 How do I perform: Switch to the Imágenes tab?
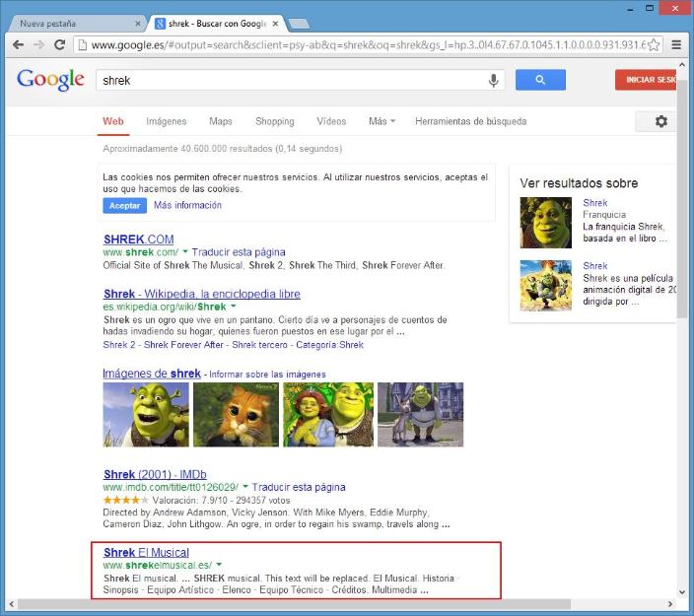167,121
